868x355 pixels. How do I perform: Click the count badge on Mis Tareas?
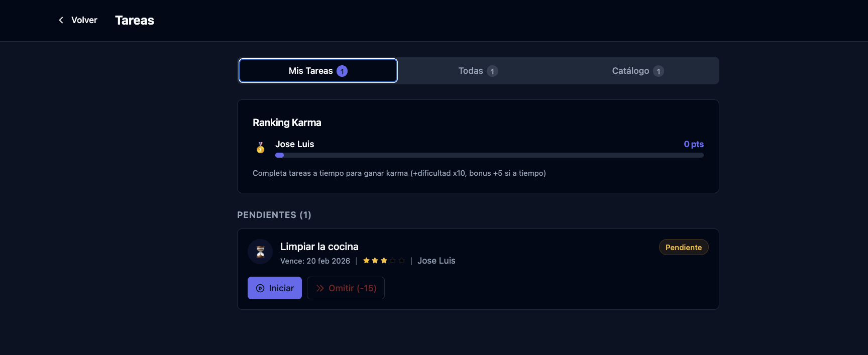coord(342,71)
